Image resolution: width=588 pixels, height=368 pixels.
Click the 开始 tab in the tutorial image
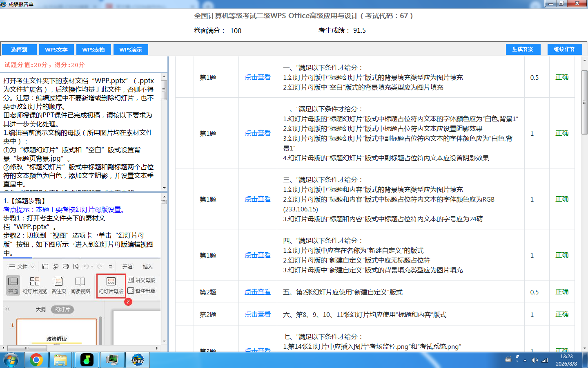coord(127,267)
